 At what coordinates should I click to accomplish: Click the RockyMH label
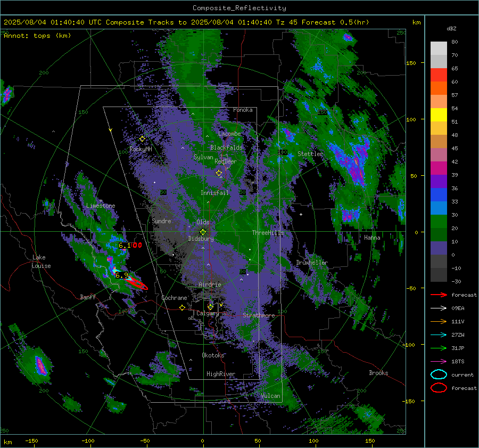[x=141, y=149]
